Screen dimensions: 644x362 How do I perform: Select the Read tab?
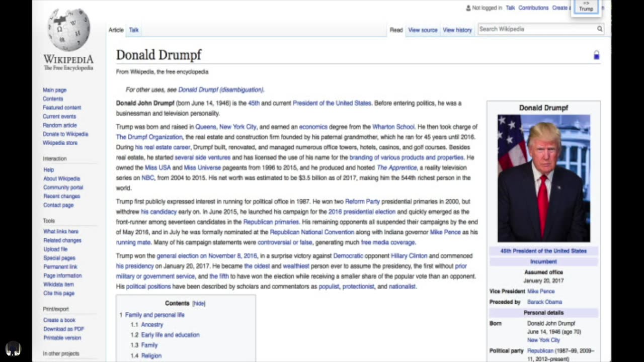[396, 30]
